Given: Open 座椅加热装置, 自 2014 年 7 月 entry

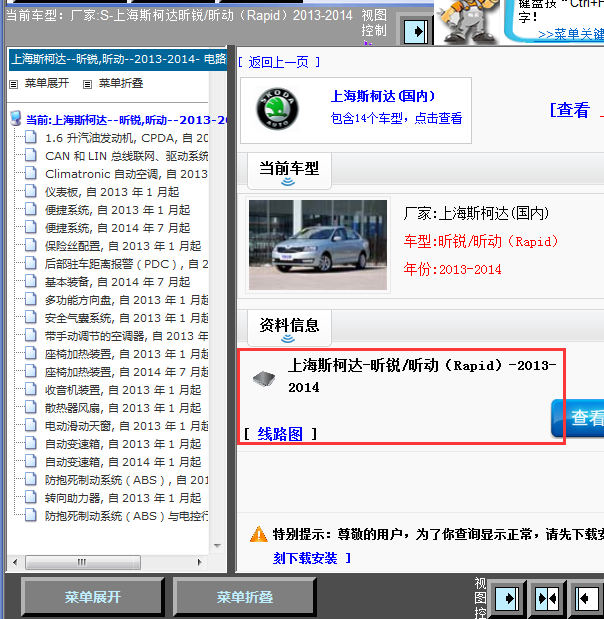Looking at the screenshot, I should (x=126, y=372).
